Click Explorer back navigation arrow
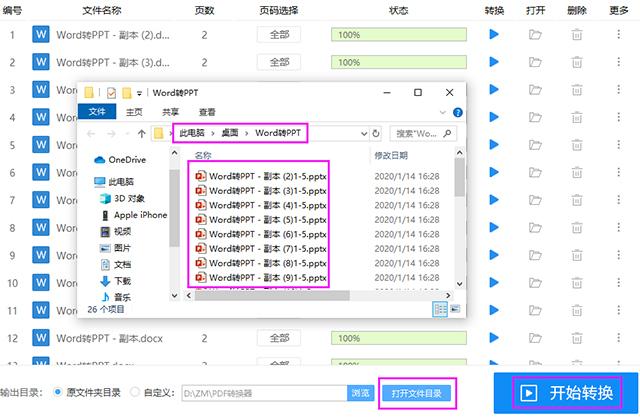 coord(91,133)
